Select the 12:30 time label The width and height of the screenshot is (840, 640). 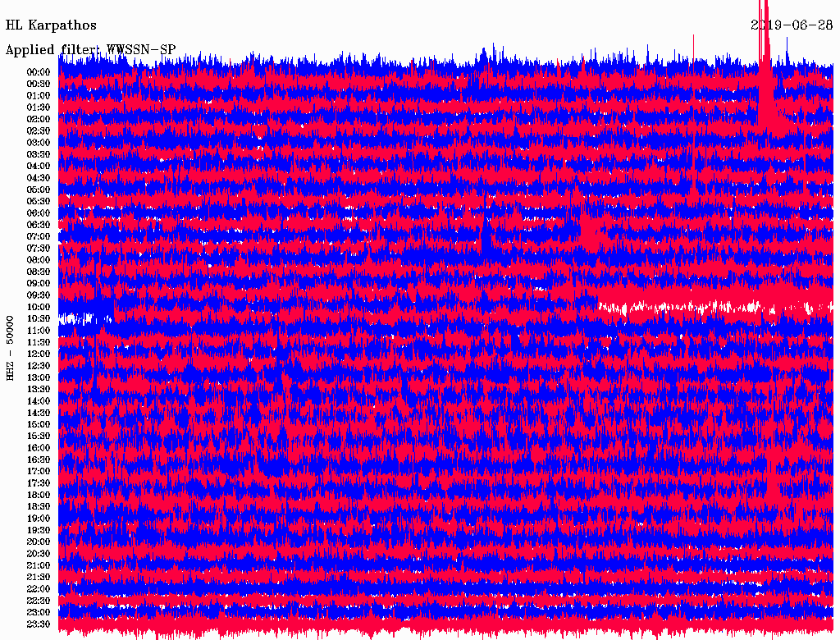click(39, 366)
